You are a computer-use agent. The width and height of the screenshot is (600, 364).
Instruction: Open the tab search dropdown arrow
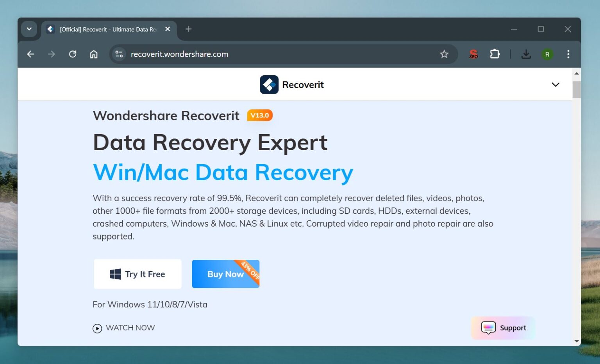pos(29,29)
